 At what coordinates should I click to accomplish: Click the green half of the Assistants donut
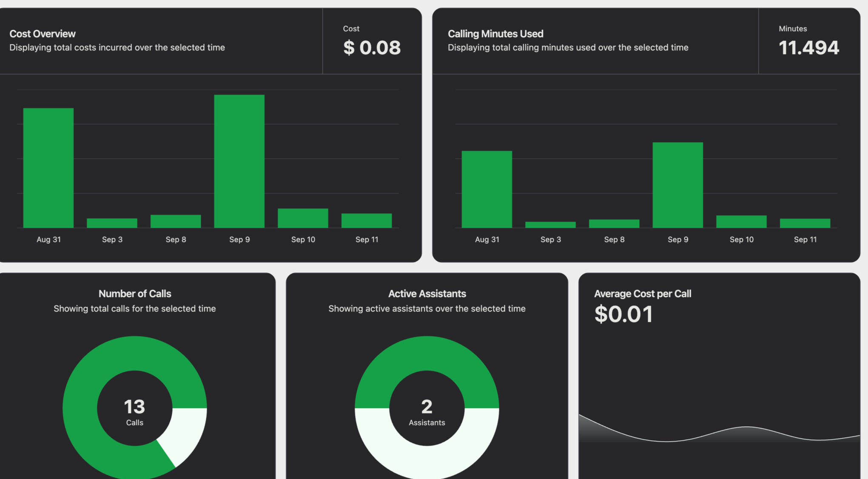[x=427, y=353]
